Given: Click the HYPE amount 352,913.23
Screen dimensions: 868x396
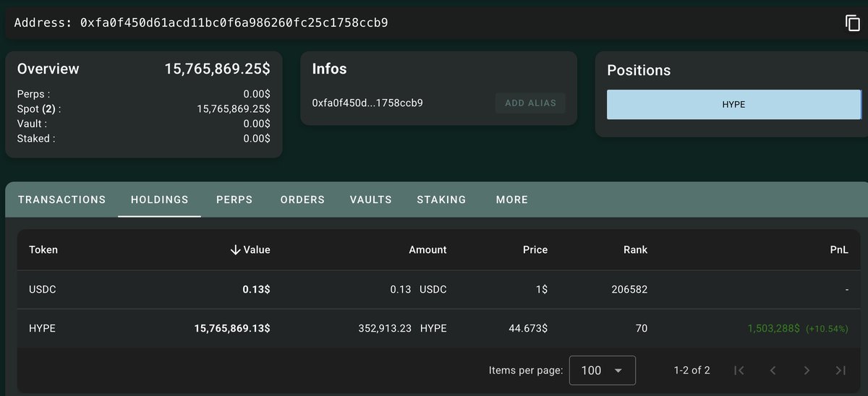Looking at the screenshot, I should coord(385,328).
